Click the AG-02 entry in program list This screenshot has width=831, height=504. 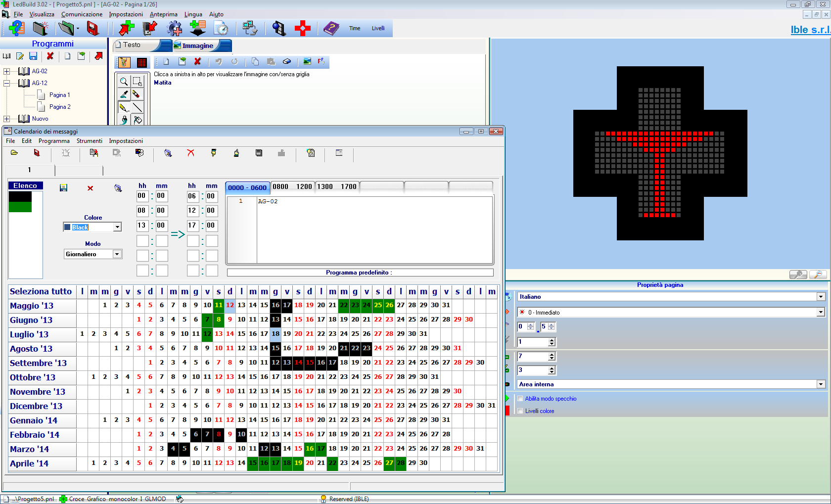tap(268, 201)
